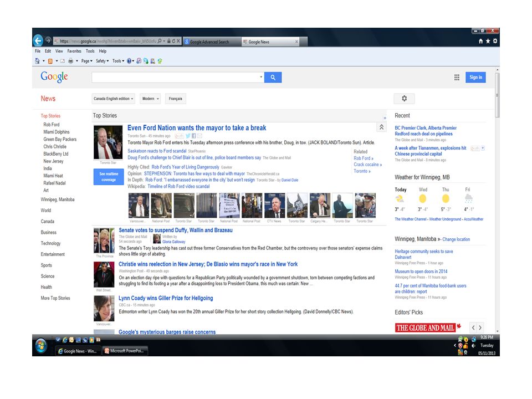The height and width of the screenshot is (399, 532).
Task: Open the Page dropdown menu
Action: tap(86, 61)
